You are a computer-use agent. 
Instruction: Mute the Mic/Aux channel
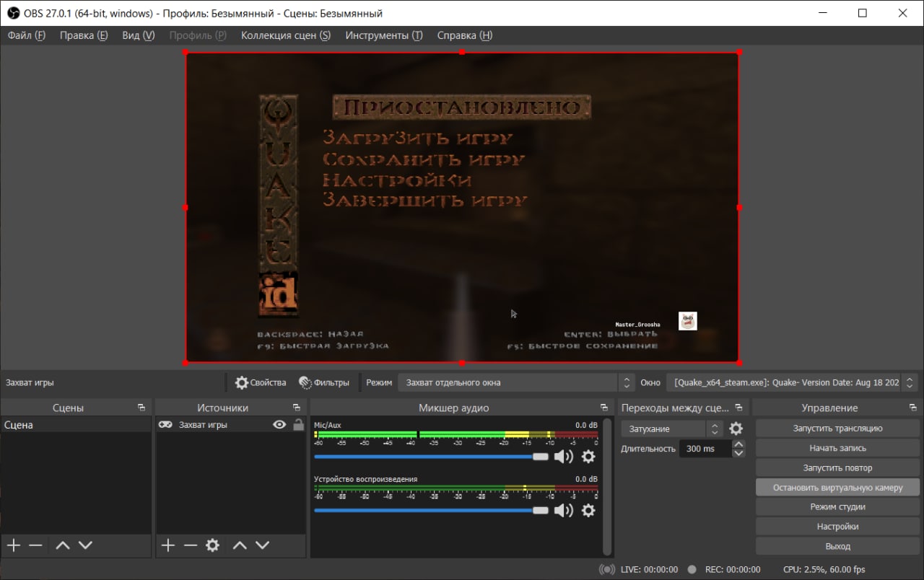[563, 456]
